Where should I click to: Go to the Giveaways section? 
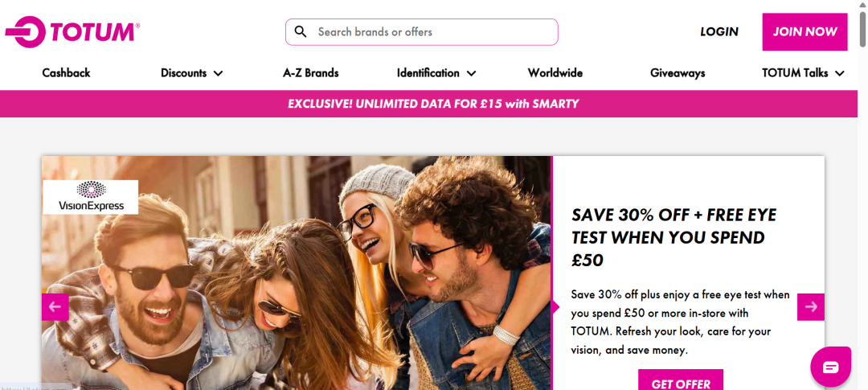[x=678, y=73]
